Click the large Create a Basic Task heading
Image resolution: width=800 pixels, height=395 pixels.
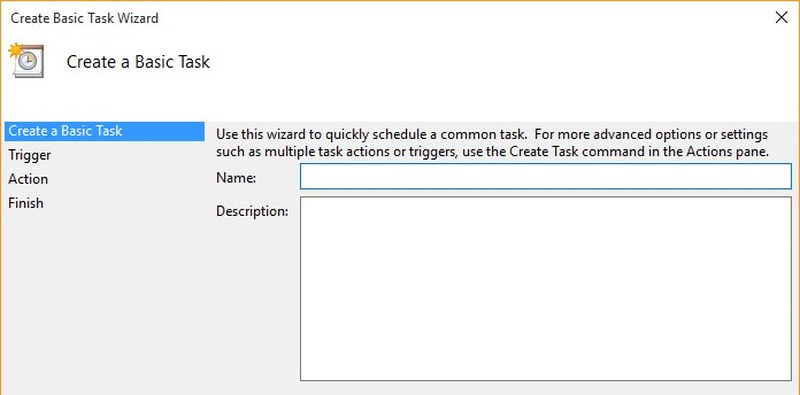(x=138, y=62)
